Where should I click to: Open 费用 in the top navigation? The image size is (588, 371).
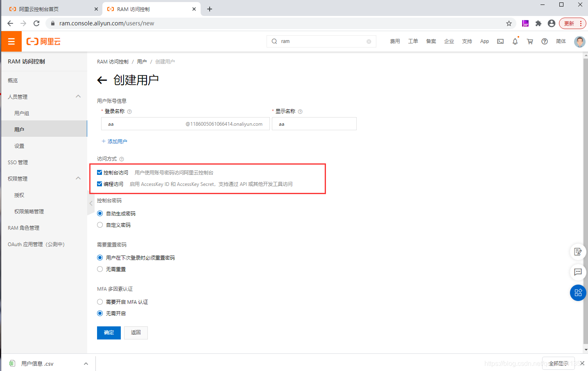pyautogui.click(x=395, y=41)
